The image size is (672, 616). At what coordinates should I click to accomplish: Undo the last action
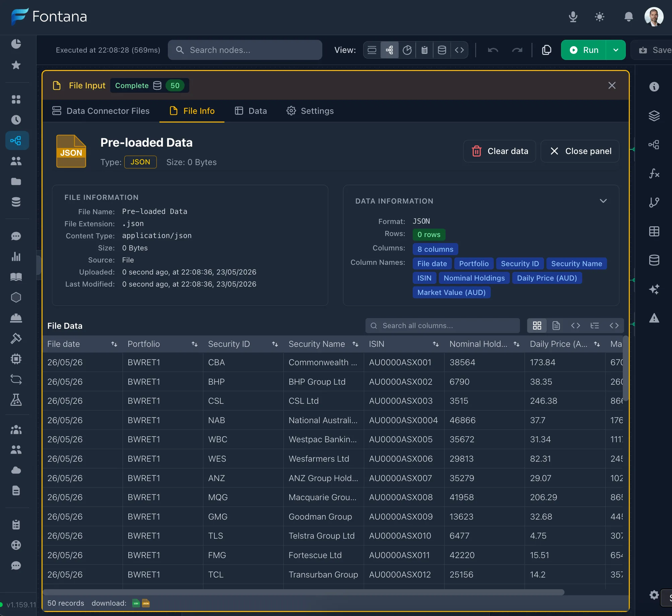pyautogui.click(x=493, y=50)
